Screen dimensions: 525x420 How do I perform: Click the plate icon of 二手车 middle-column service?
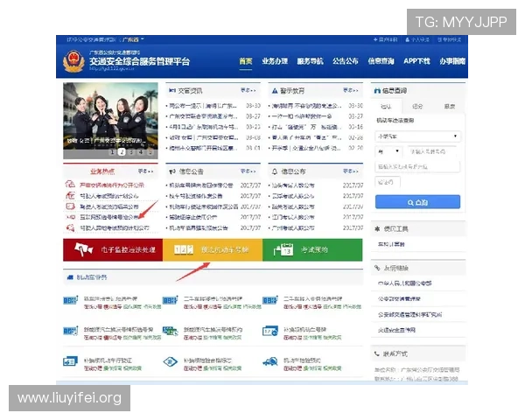(170, 300)
